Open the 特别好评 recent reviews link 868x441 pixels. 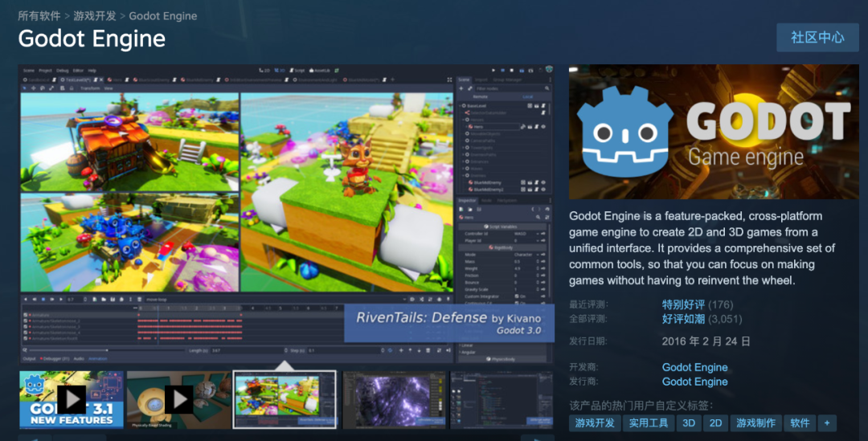click(683, 304)
